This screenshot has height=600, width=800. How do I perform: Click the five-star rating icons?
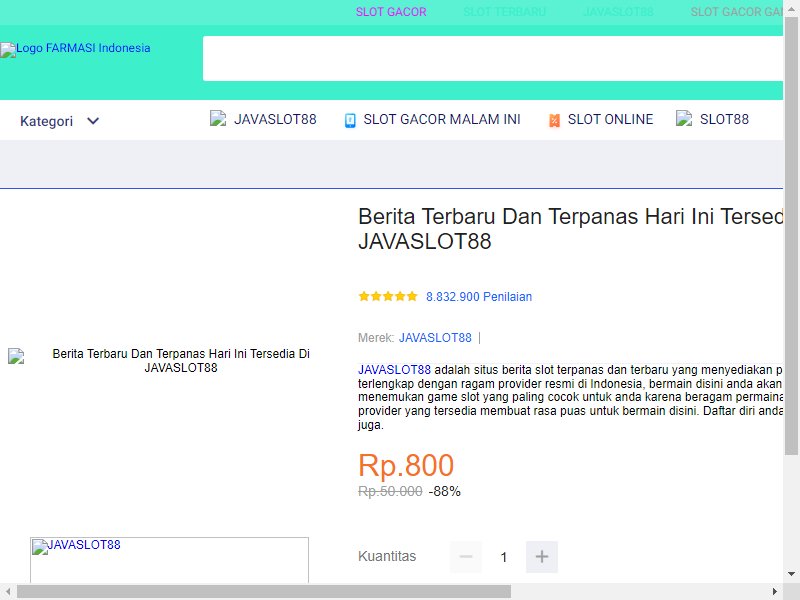(x=388, y=296)
